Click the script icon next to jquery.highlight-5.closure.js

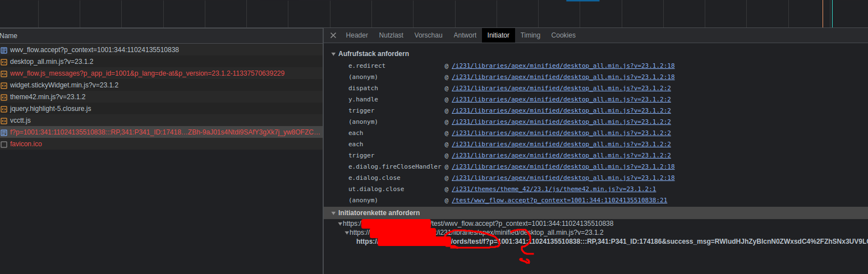pyautogui.click(x=4, y=109)
